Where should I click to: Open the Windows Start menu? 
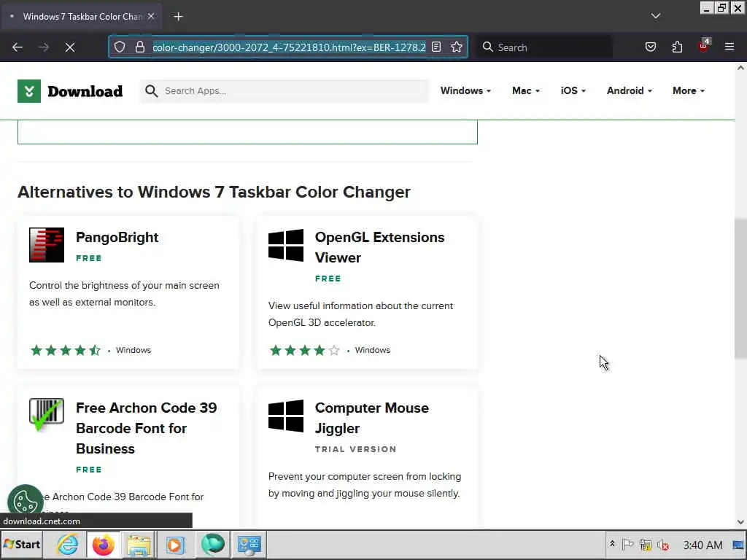click(23, 544)
